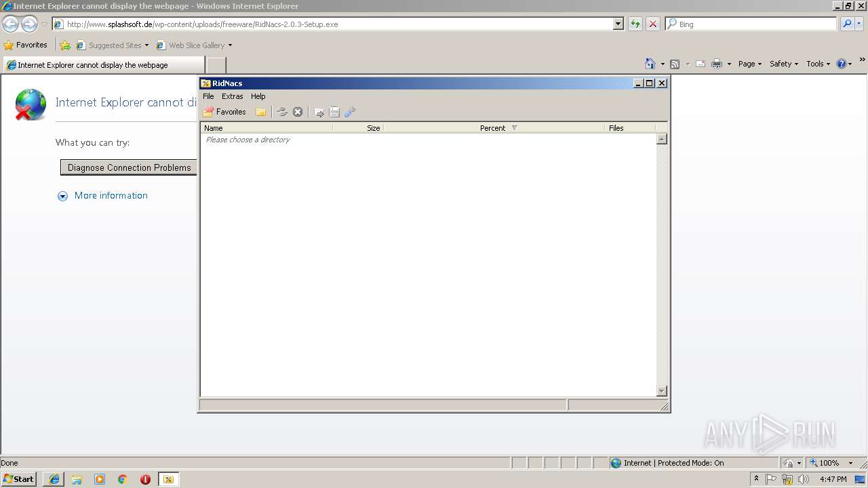Viewport: 868px width, 488px height.
Task: Click the Home icon in command bar
Action: point(650,64)
